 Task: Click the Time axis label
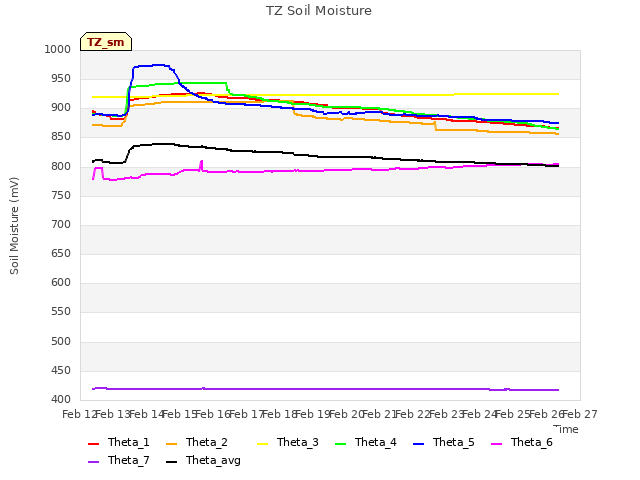(x=566, y=429)
